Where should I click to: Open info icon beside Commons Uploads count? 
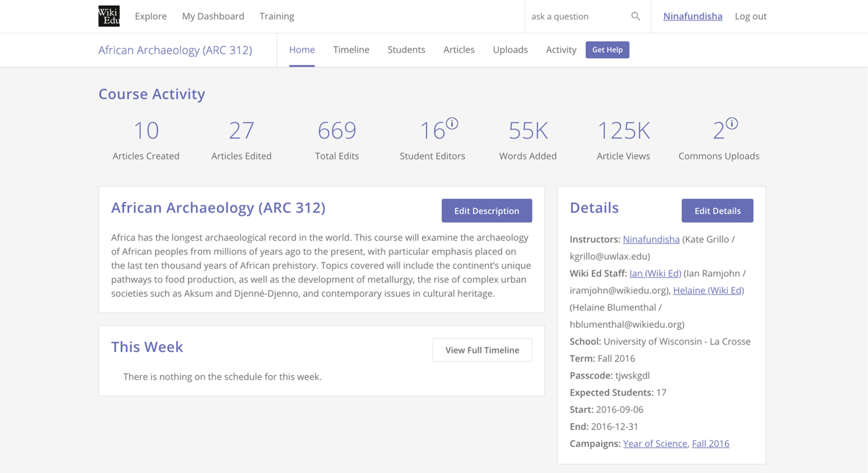pos(732,123)
